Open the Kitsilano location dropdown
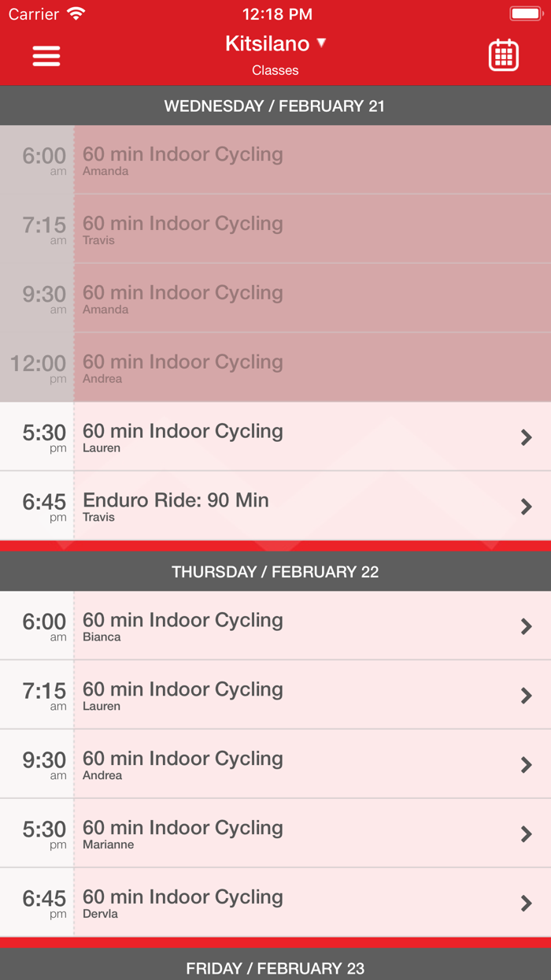 pos(275,44)
